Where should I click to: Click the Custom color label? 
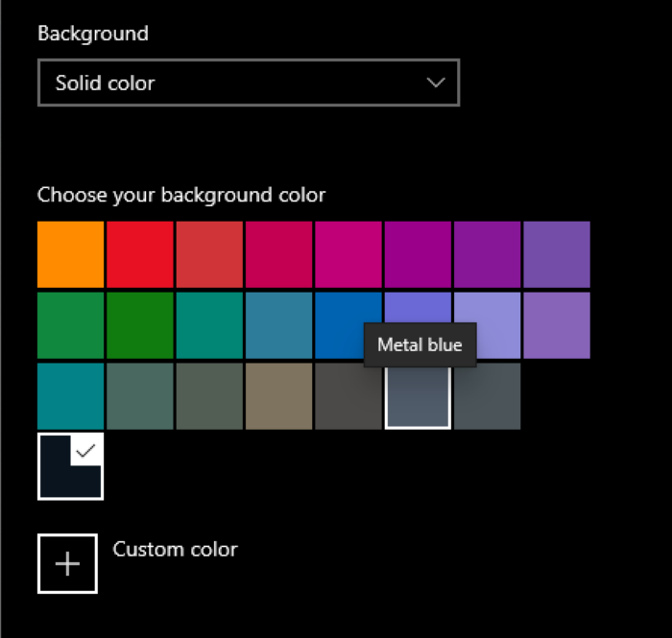[175, 550]
